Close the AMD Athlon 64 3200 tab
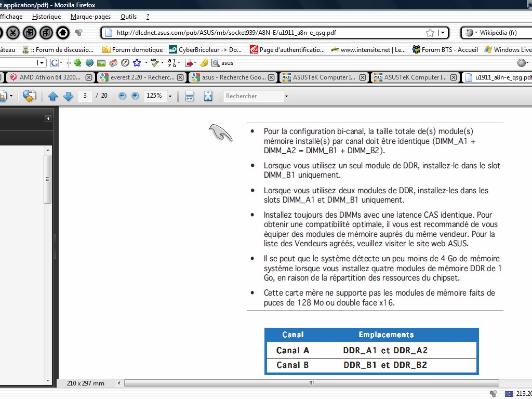Viewport: 532px width, 399px height. tap(89, 77)
